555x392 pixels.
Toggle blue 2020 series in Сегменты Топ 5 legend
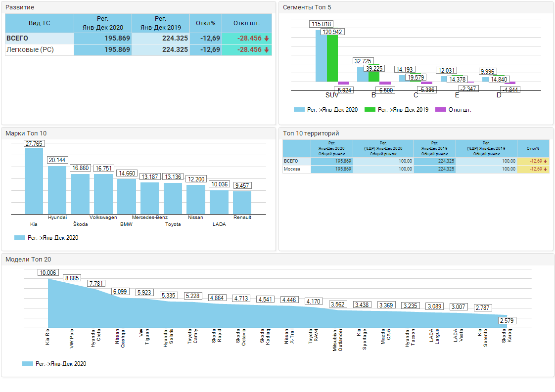(299, 110)
